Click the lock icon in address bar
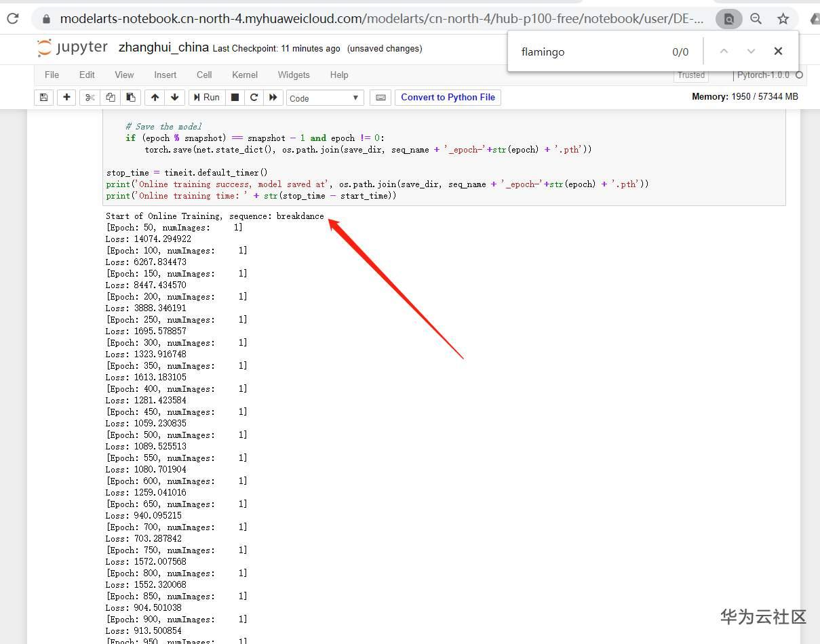The width and height of the screenshot is (820, 644). click(47, 19)
